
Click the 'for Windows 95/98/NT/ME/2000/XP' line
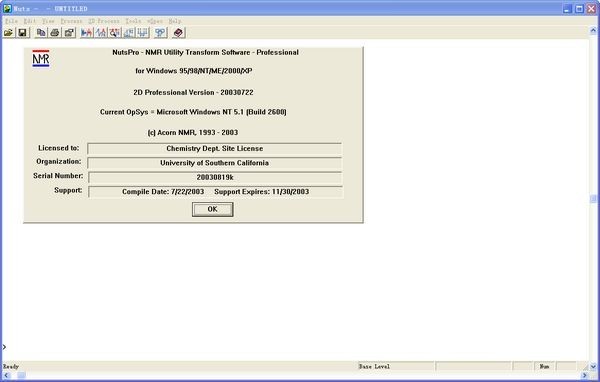point(194,71)
